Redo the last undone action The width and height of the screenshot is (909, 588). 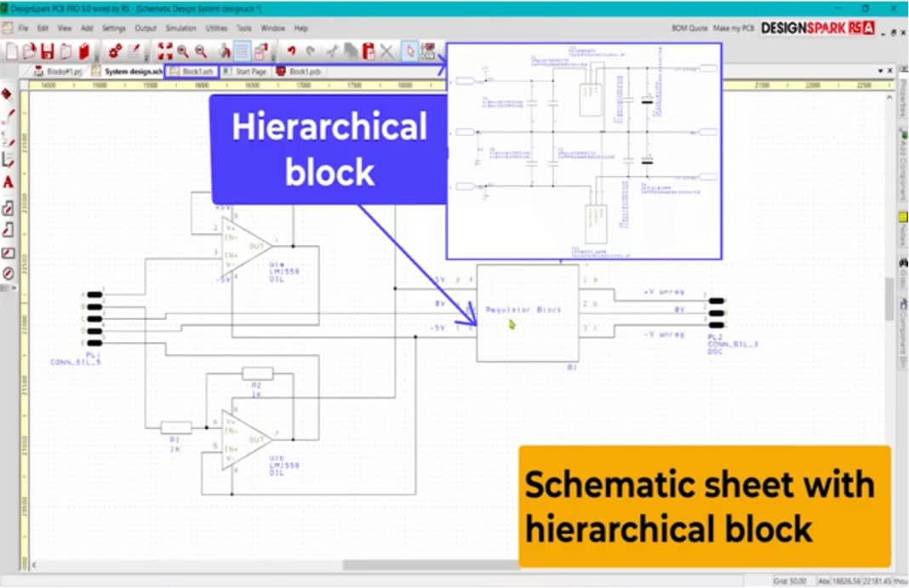(x=310, y=52)
